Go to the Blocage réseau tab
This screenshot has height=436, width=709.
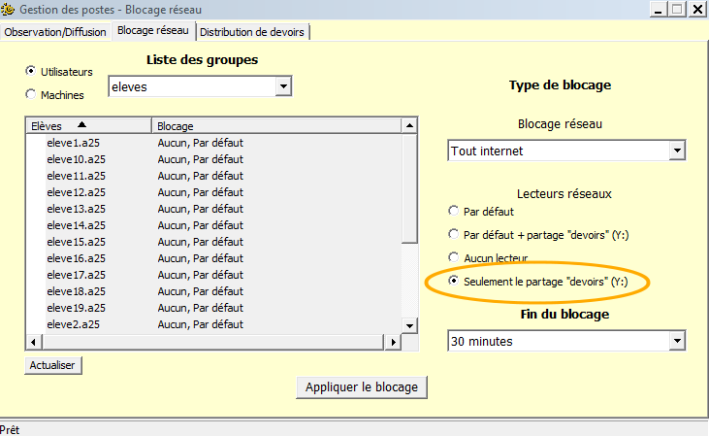pos(154,31)
